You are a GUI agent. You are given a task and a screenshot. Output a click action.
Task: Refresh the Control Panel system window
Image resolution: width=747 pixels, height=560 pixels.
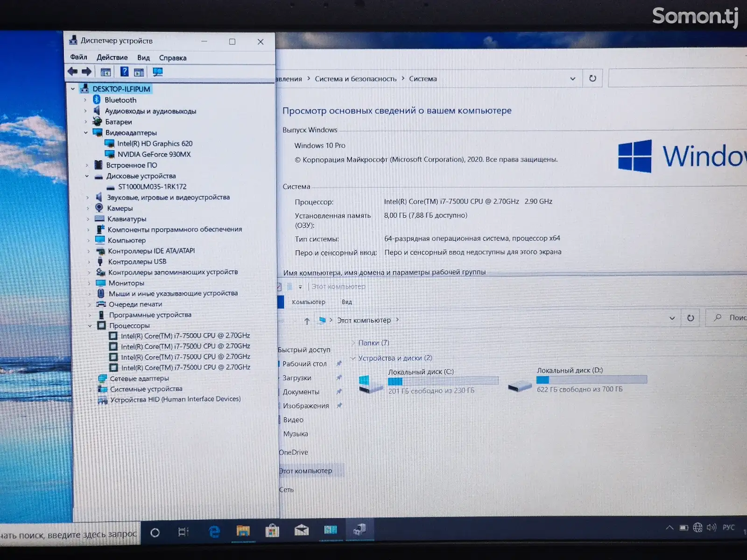(592, 78)
